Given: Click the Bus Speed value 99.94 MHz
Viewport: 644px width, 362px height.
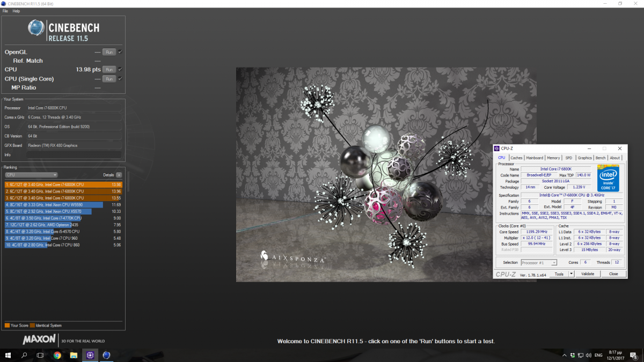Looking at the screenshot, I should click(x=537, y=243).
